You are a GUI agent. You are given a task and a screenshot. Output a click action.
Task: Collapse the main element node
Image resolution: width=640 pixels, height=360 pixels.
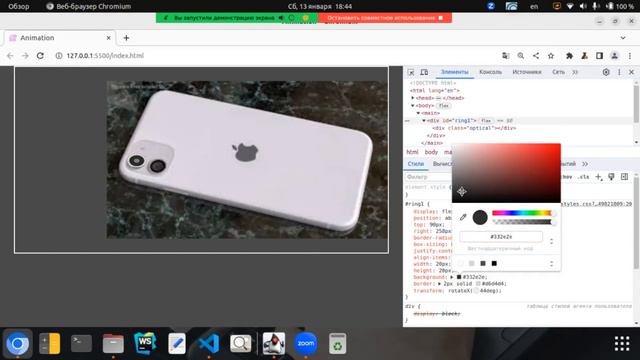click(418, 113)
